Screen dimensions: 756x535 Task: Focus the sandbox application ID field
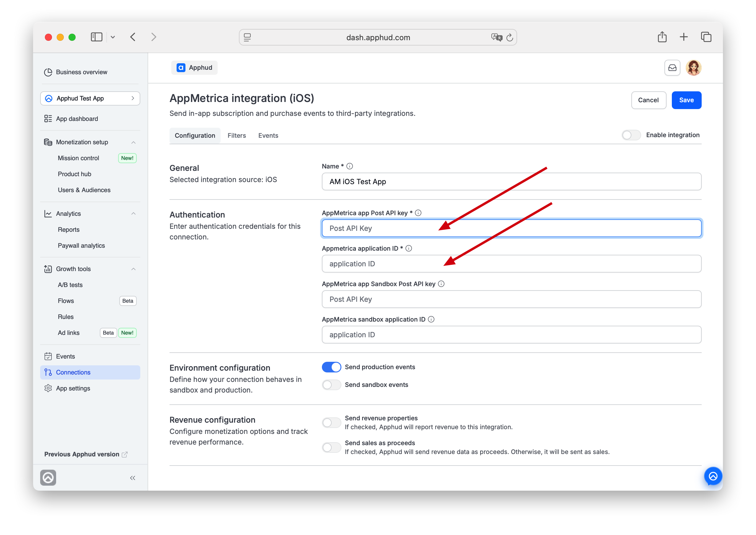click(x=511, y=335)
